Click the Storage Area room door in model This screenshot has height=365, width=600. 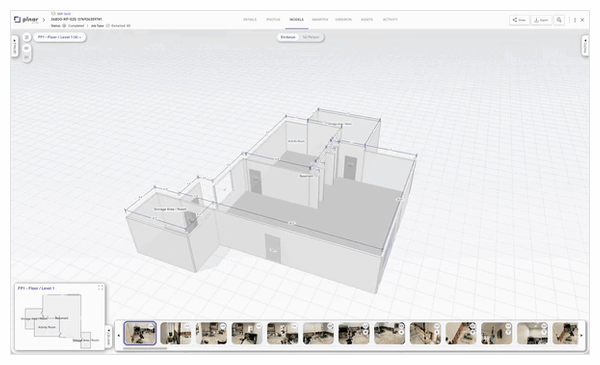191,221
